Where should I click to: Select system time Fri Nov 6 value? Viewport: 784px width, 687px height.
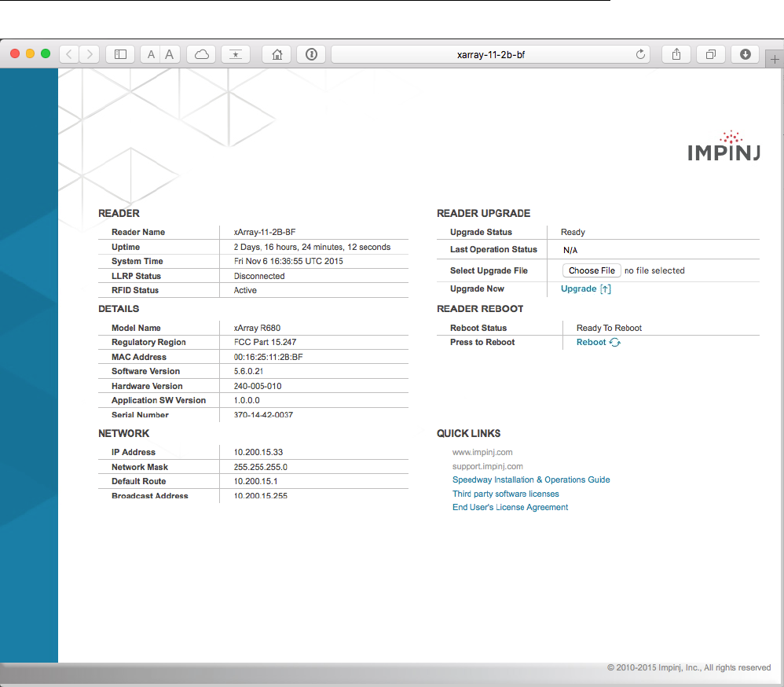tap(288, 261)
